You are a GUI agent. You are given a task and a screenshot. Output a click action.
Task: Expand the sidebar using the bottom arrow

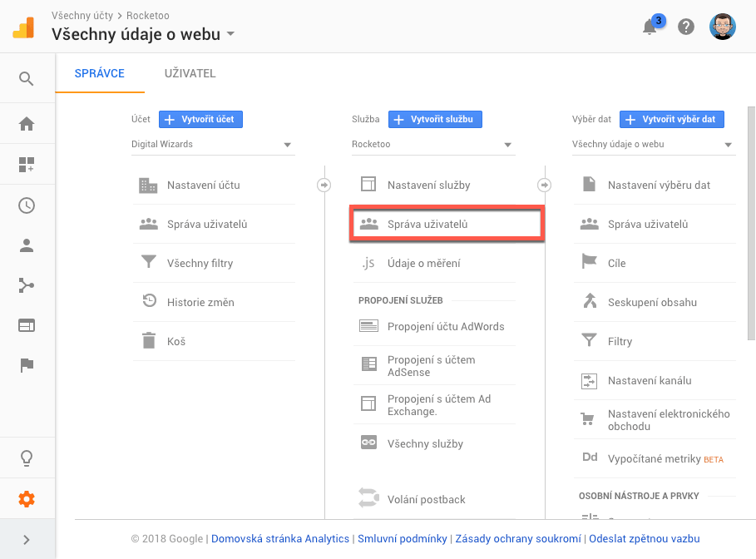[x=26, y=538]
